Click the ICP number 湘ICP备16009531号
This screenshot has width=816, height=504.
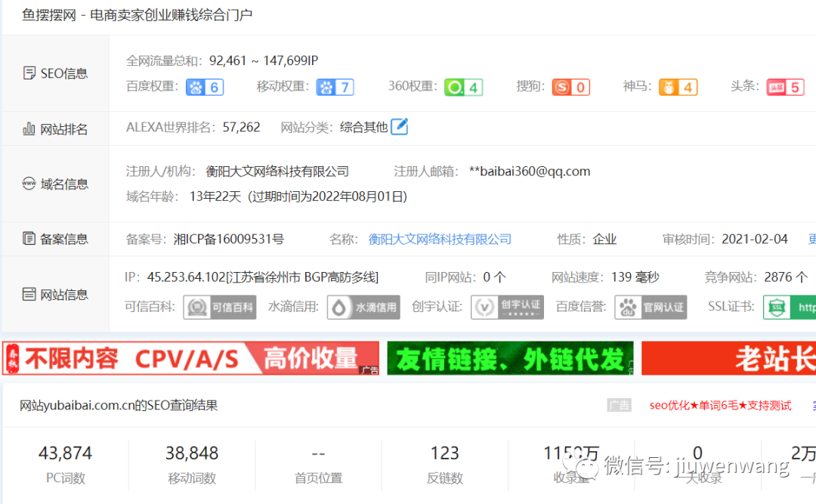(229, 239)
